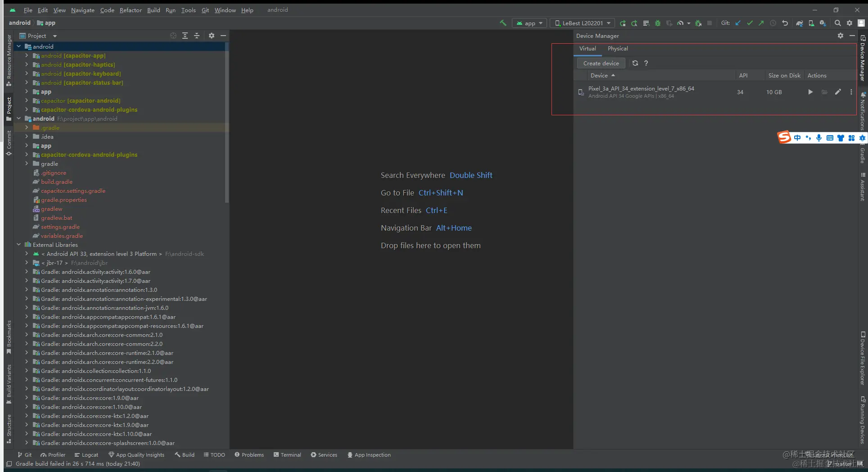The image size is (868, 472).
Task: Expand the capacitor-app module node
Action: (27, 56)
